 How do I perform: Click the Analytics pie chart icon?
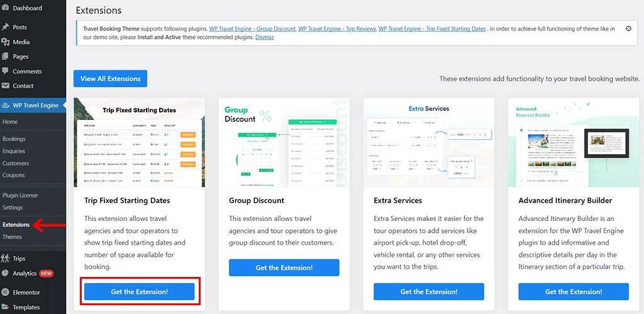(5, 273)
